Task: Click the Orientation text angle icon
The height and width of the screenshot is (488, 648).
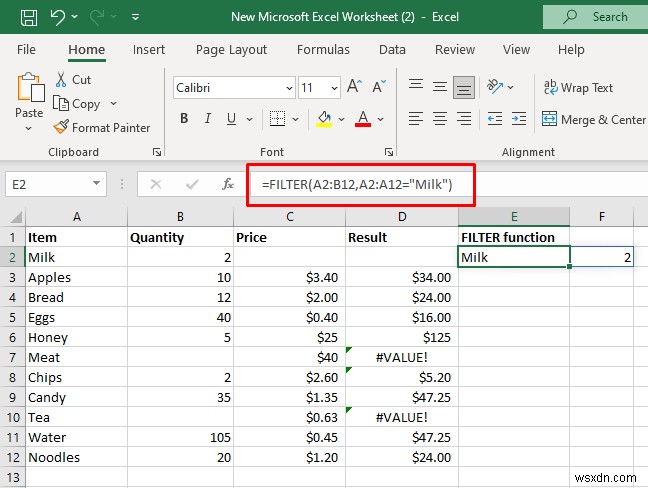Action: click(x=495, y=86)
